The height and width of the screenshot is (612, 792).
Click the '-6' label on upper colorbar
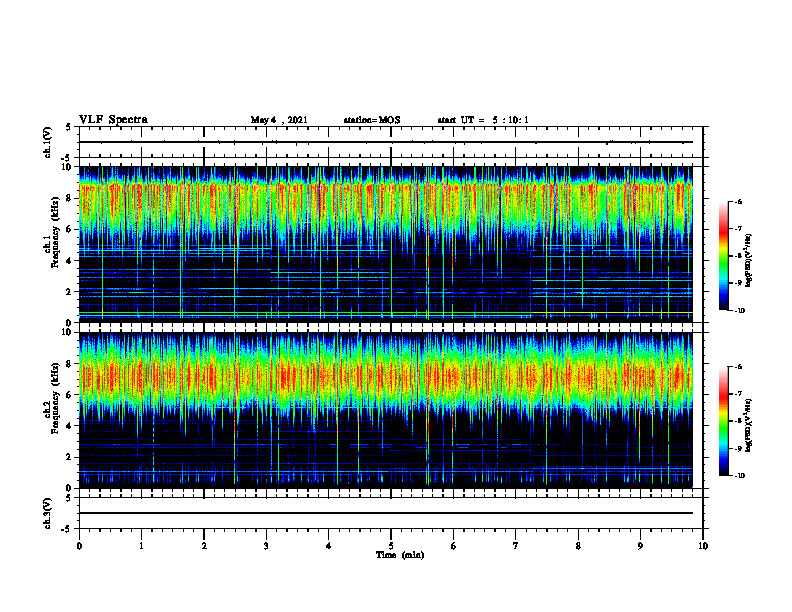click(738, 201)
